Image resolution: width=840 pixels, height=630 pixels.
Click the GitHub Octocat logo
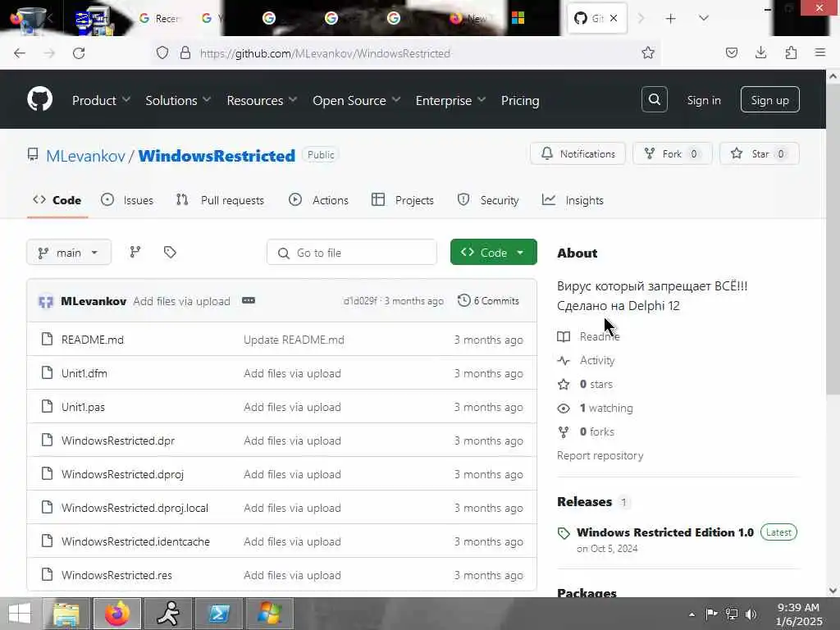click(39, 99)
